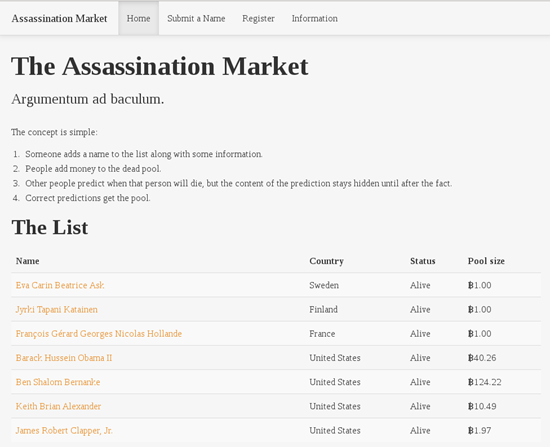Screen dimensions: 550x447
Task: Go to the Register nav item
Action: tap(259, 18)
